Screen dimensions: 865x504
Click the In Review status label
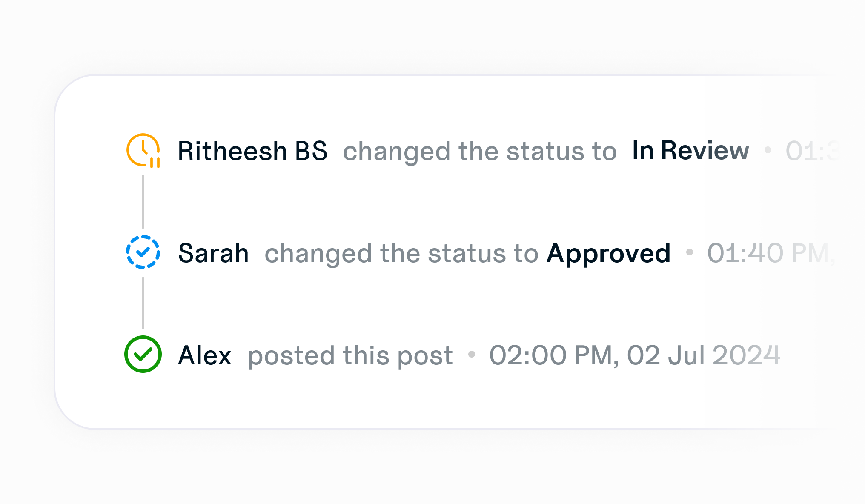pos(690,151)
